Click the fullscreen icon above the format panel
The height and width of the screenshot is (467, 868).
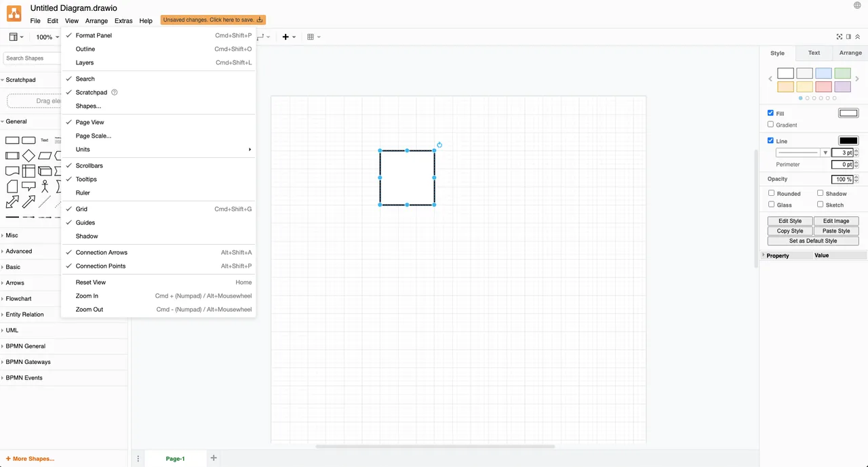840,37
